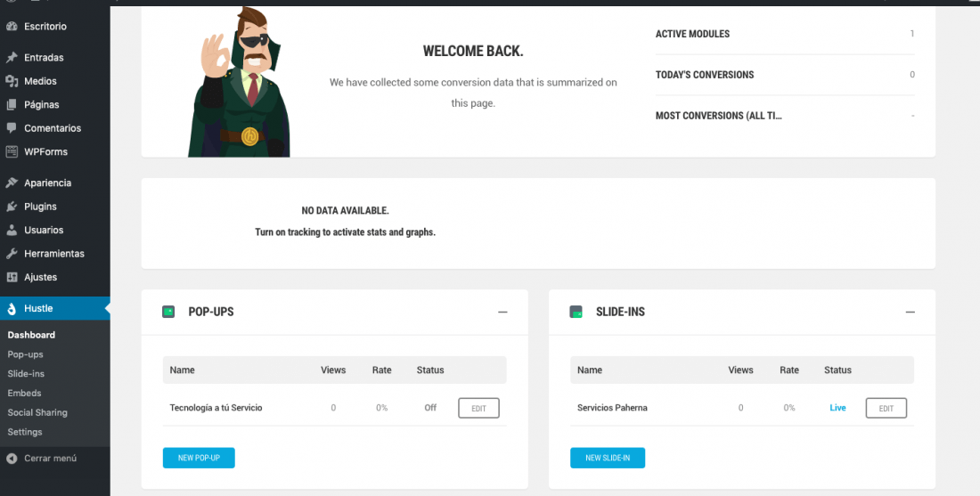Viewport: 980px width, 496px height.
Task: Click Rate column header in Slide-ins table
Action: pos(789,370)
